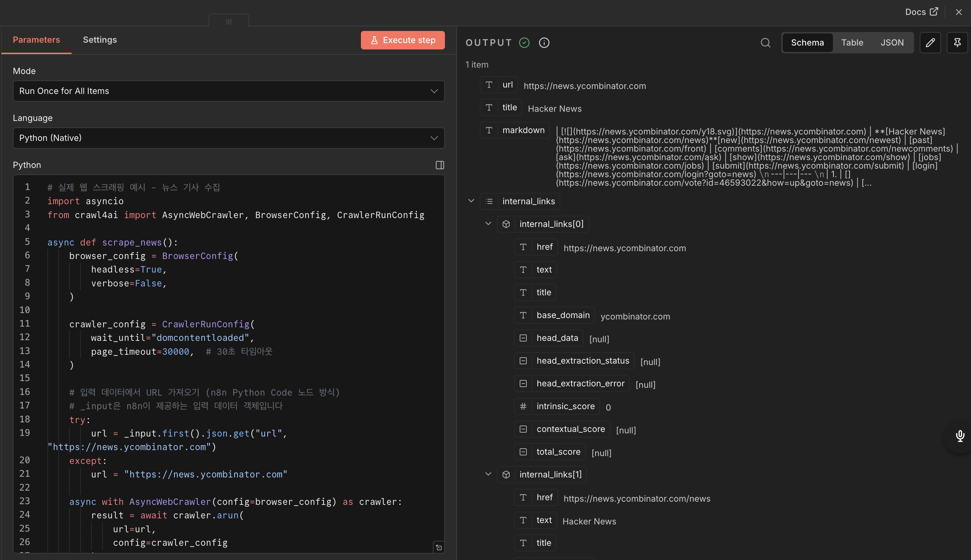Select Table output view
Image resolution: width=971 pixels, height=560 pixels.
coord(852,43)
